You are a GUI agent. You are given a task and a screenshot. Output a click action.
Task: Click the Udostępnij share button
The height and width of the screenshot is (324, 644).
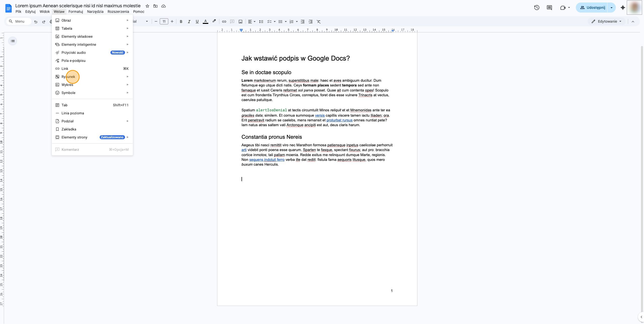click(x=592, y=8)
